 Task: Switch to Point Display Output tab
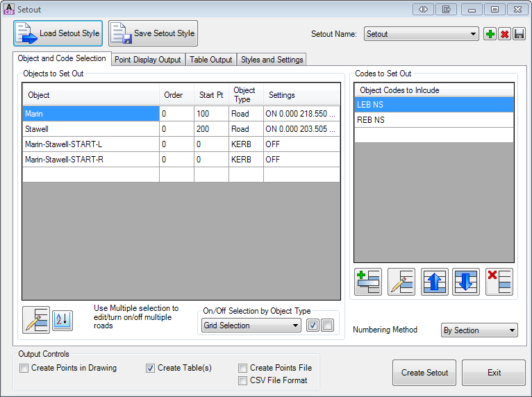click(x=147, y=60)
